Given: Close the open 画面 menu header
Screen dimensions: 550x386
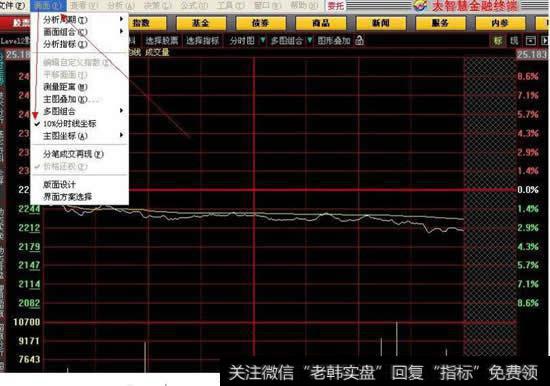Looking at the screenshot, I should [48, 5].
